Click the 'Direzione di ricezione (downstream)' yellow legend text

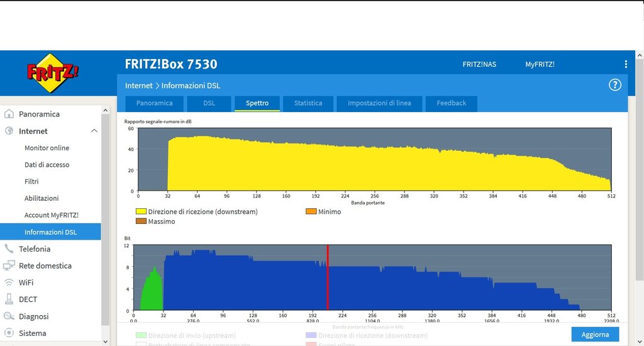(203, 211)
